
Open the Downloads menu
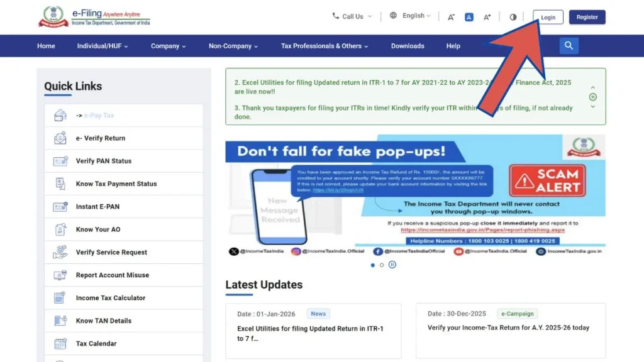pyautogui.click(x=407, y=45)
